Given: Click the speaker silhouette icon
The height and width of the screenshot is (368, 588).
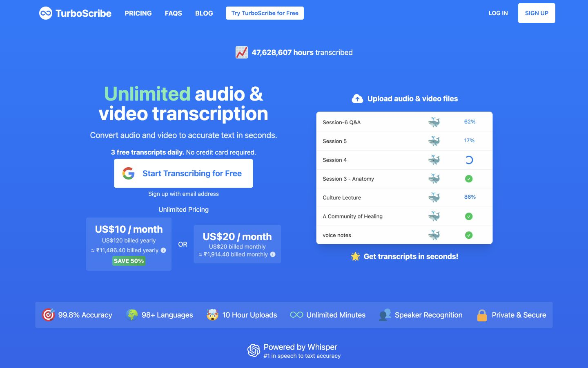Looking at the screenshot, I should (x=385, y=315).
